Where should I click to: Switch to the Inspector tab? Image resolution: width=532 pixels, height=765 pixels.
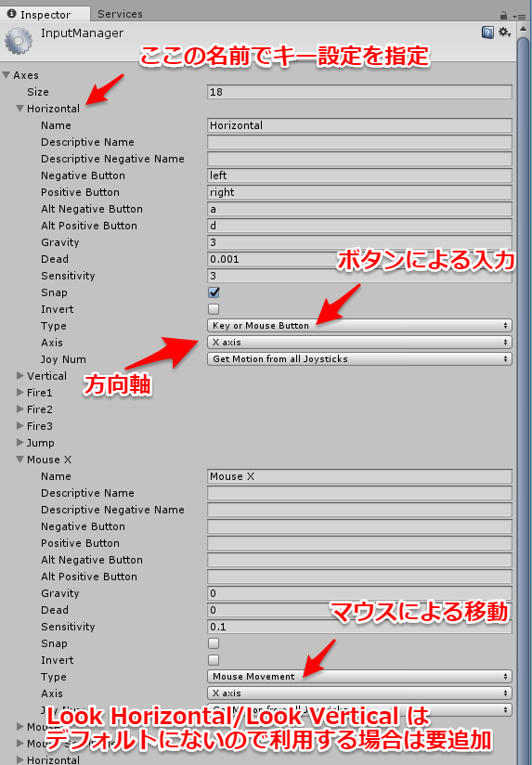tap(45, 14)
